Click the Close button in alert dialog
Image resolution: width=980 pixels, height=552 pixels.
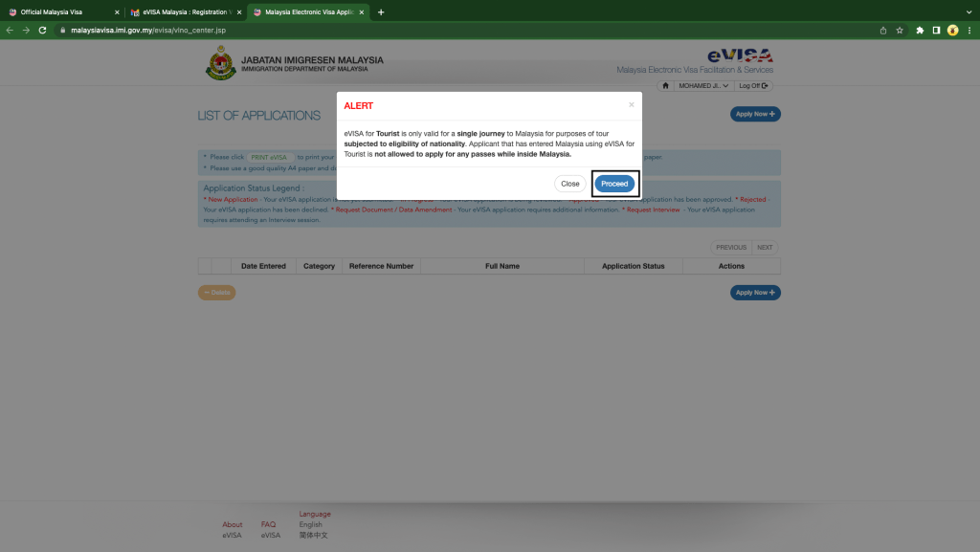tap(570, 184)
